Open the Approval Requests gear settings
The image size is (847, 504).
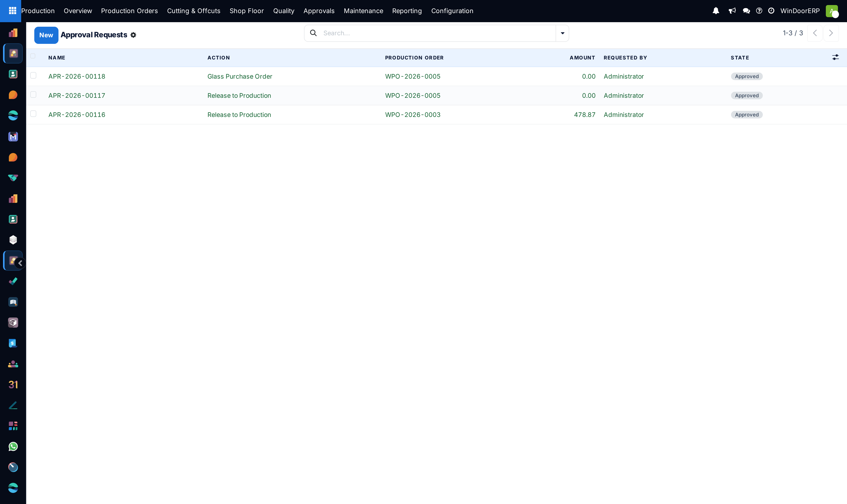pyautogui.click(x=133, y=35)
